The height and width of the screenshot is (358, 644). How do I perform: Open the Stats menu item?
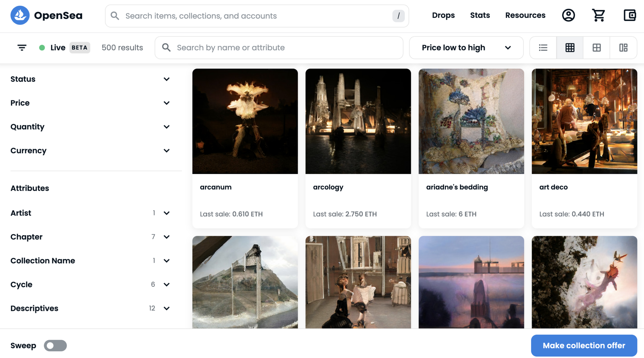coord(480,15)
